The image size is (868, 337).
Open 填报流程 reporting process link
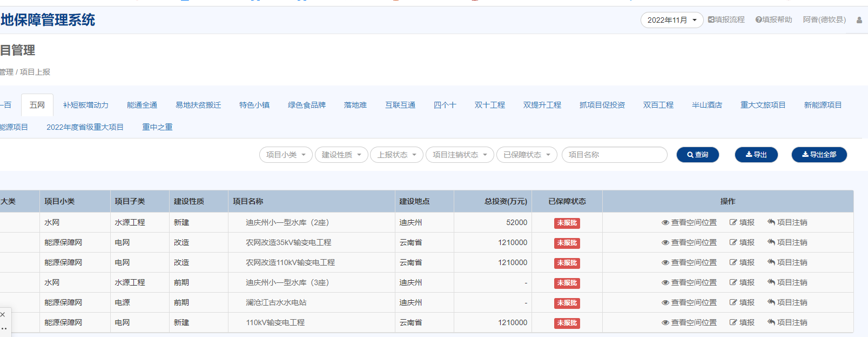click(726, 19)
